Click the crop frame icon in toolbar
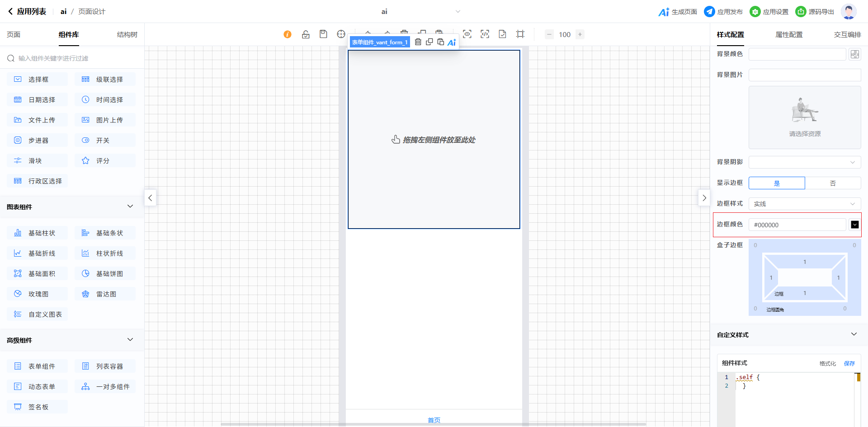The image size is (868, 427). click(x=520, y=34)
